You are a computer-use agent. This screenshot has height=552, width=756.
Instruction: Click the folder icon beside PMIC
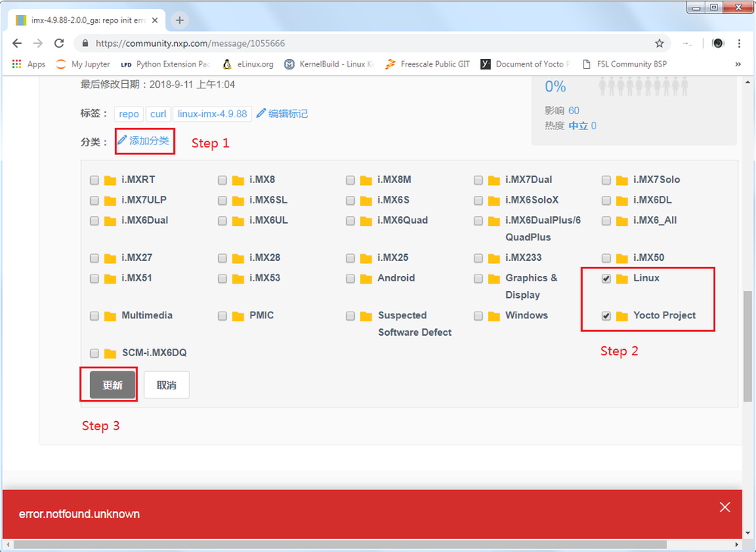click(238, 317)
